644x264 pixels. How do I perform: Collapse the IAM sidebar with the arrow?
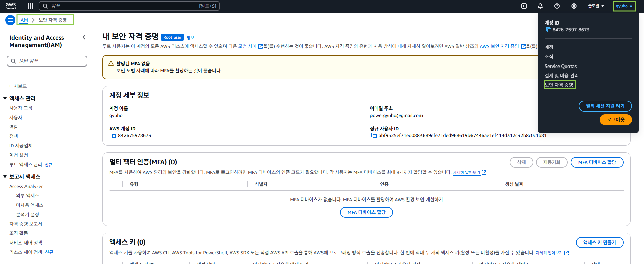click(84, 37)
